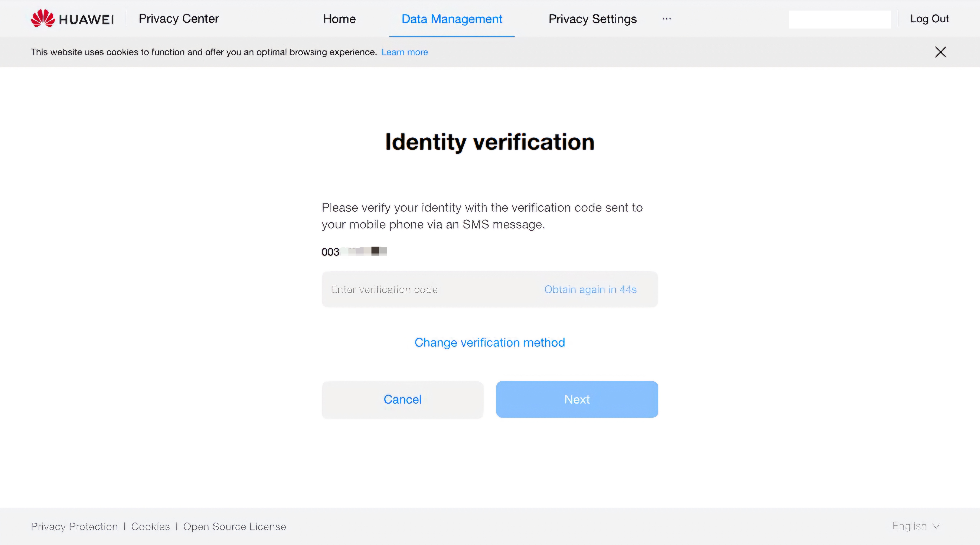Screen dimensions: 980x545
Task: Click Log Out
Action: [929, 19]
